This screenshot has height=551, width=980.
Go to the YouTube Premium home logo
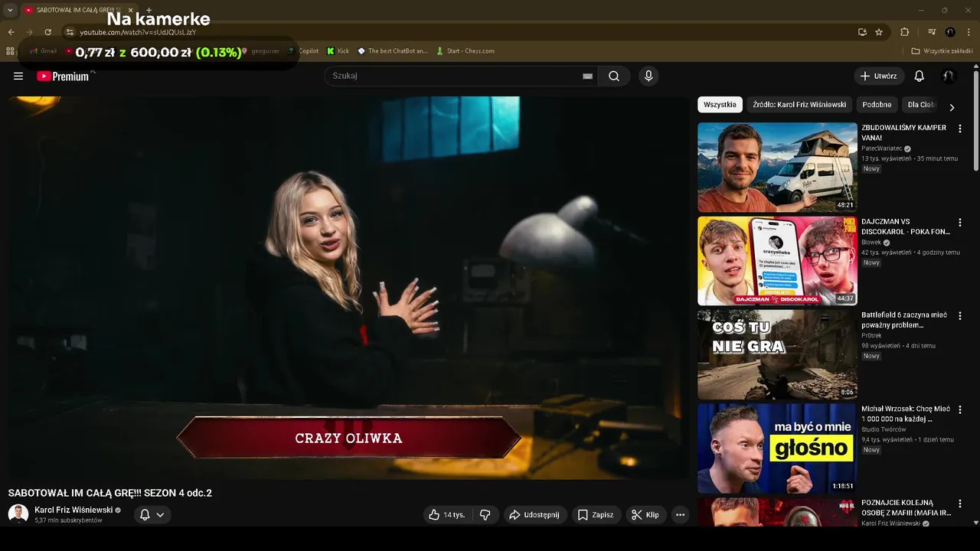(63, 76)
